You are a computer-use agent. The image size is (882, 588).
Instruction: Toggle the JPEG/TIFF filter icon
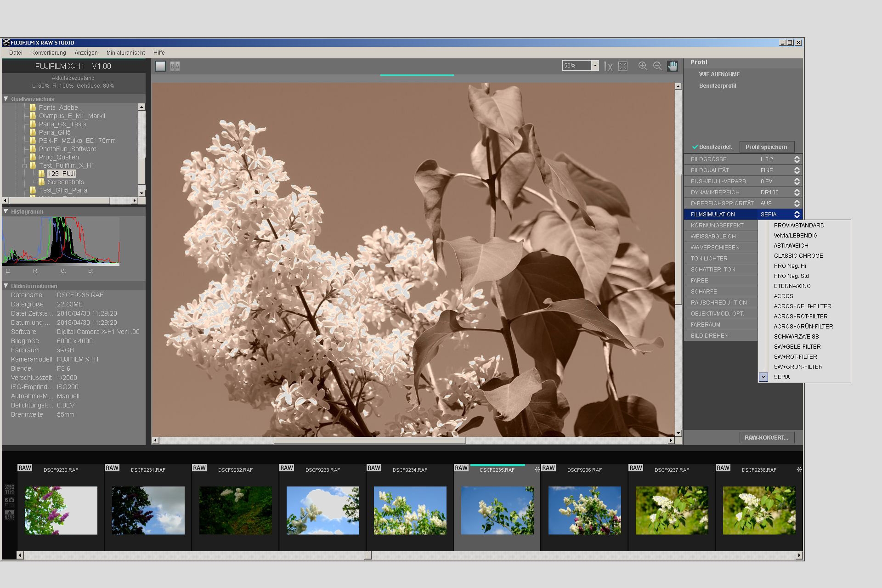(x=9, y=489)
